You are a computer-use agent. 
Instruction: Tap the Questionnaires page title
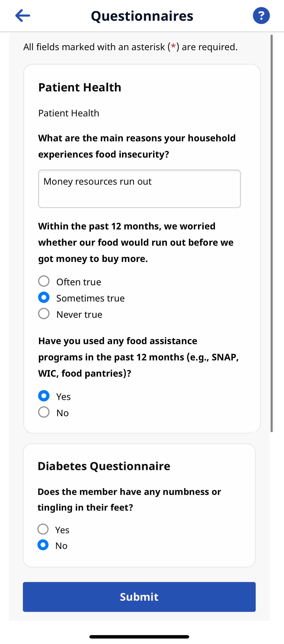coord(142,16)
